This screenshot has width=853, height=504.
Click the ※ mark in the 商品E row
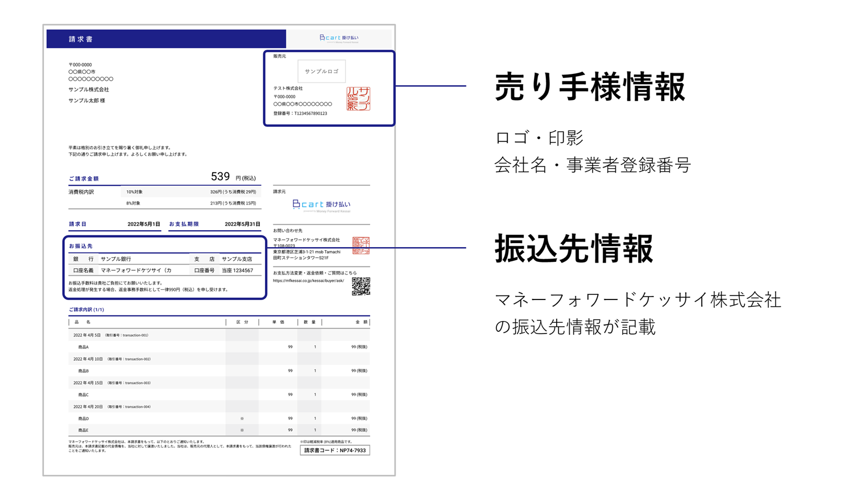[x=242, y=430]
